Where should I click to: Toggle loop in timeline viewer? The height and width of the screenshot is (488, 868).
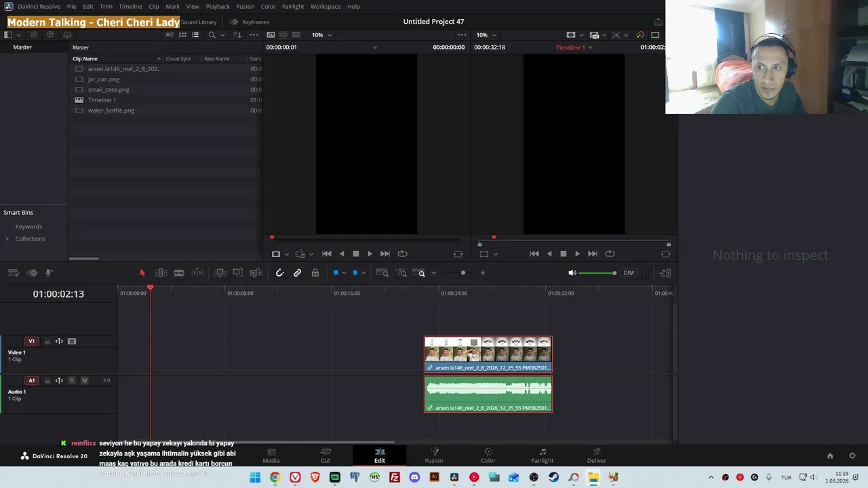(x=610, y=253)
